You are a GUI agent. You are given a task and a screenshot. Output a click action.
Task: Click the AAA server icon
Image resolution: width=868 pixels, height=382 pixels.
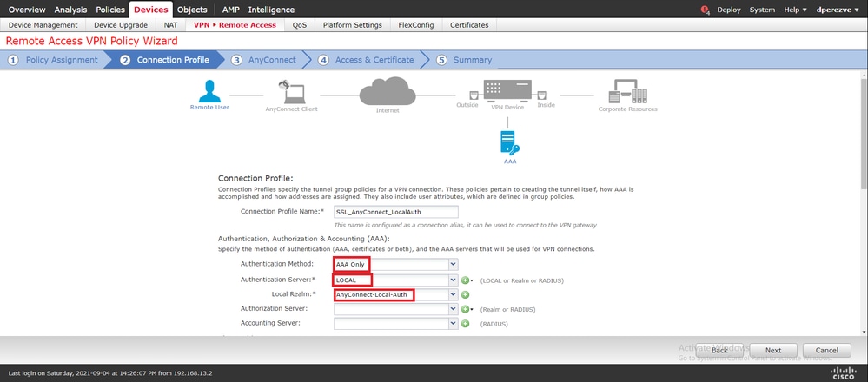(x=509, y=142)
